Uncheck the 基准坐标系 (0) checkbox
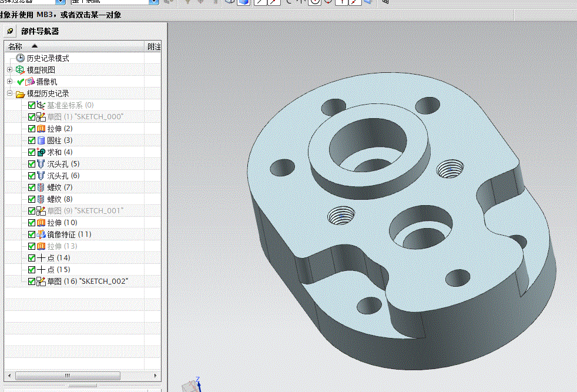This screenshot has height=392, width=577. coord(32,105)
